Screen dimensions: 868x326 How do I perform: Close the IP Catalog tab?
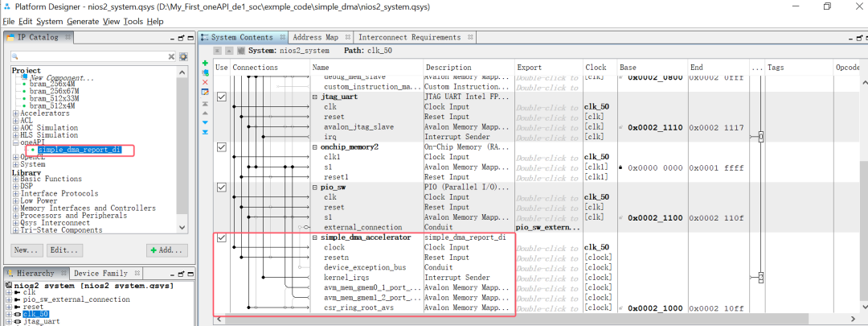point(68,37)
